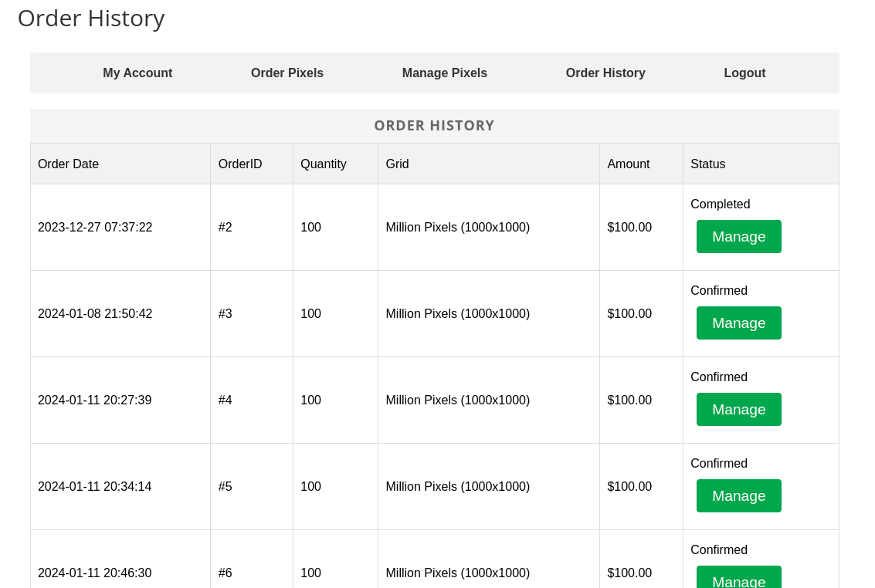Click the Logout link
This screenshot has width=875, height=588.
click(744, 73)
